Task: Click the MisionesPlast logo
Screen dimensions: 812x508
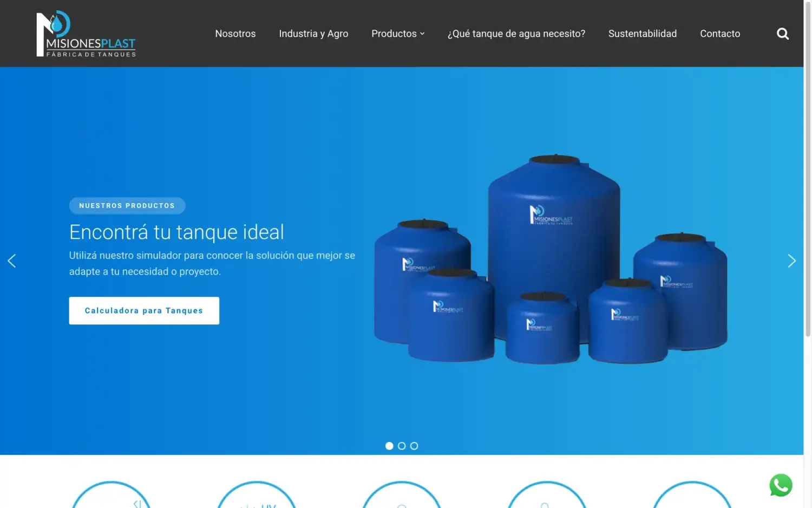Action: point(86,34)
